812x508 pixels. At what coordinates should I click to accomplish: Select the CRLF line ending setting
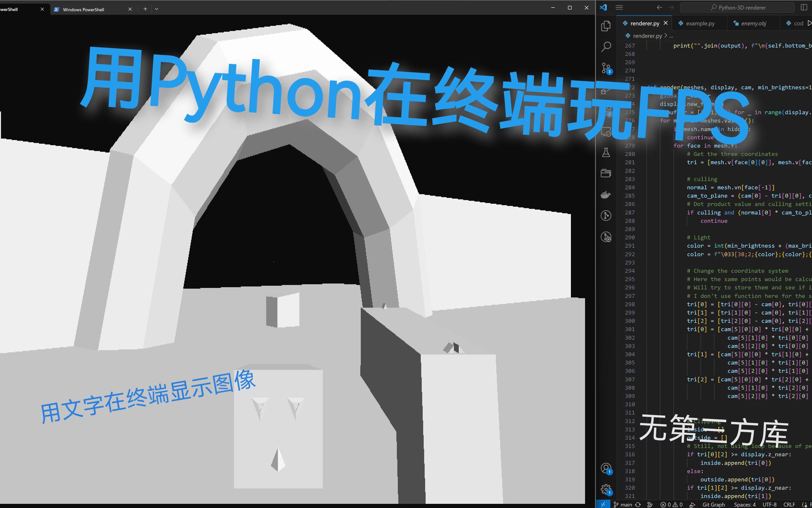pyautogui.click(x=789, y=504)
